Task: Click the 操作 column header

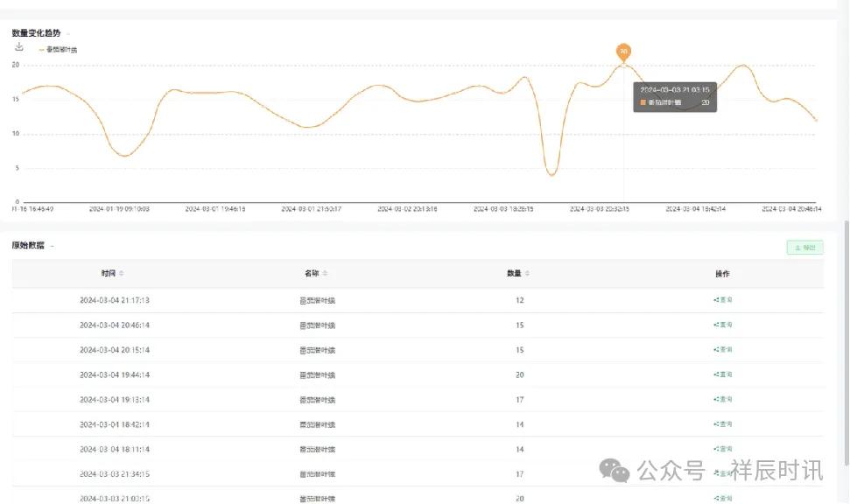Action: [x=722, y=274]
